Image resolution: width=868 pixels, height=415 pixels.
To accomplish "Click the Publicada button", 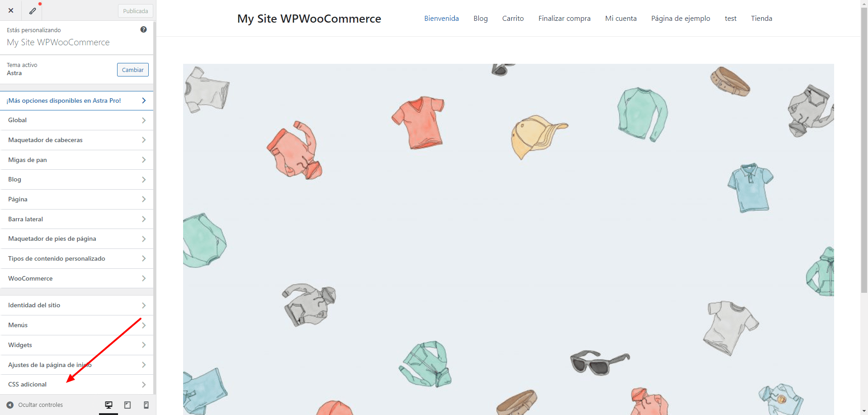I will [x=135, y=11].
